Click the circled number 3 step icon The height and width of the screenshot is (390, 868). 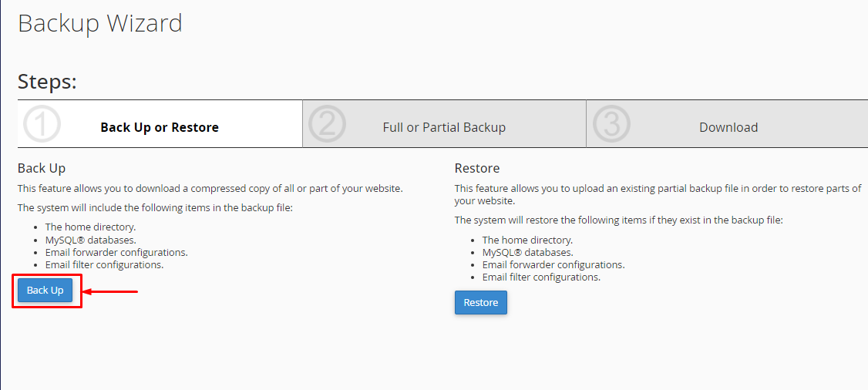point(611,124)
